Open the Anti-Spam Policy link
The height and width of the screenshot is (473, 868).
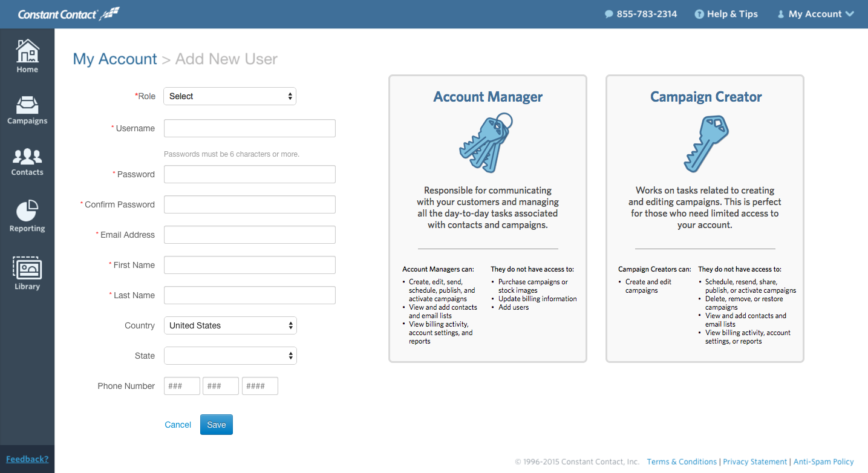click(x=823, y=462)
